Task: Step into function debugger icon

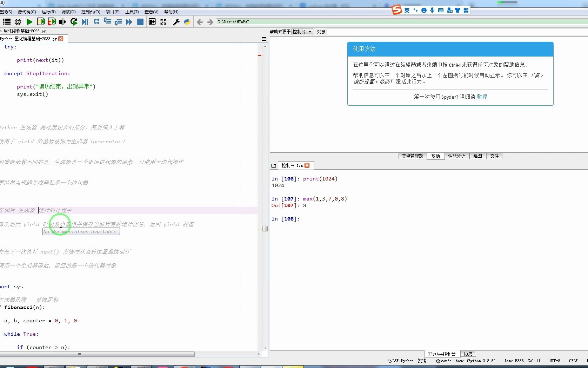Action: pyautogui.click(x=107, y=22)
